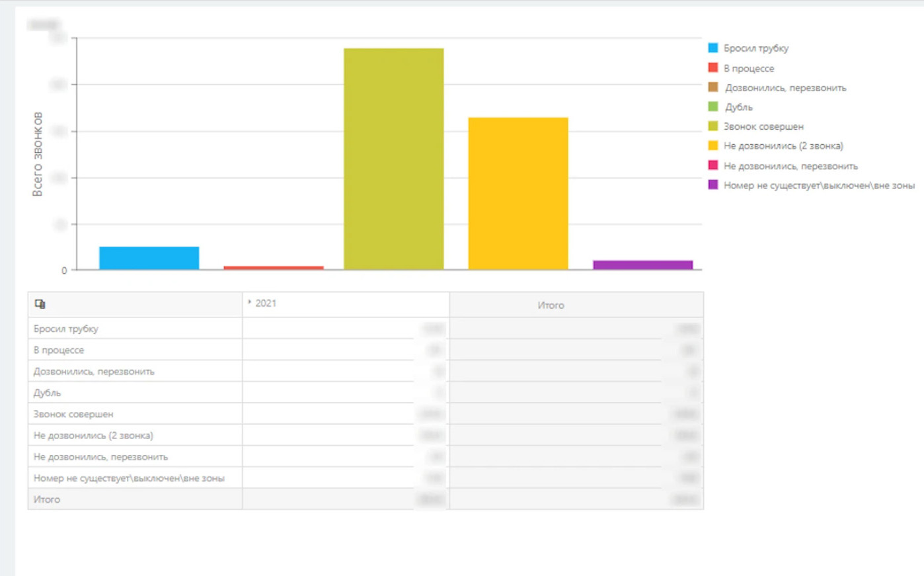Click Номер не существует purple legend marker
Screen dimensions: 924x576
coord(712,185)
